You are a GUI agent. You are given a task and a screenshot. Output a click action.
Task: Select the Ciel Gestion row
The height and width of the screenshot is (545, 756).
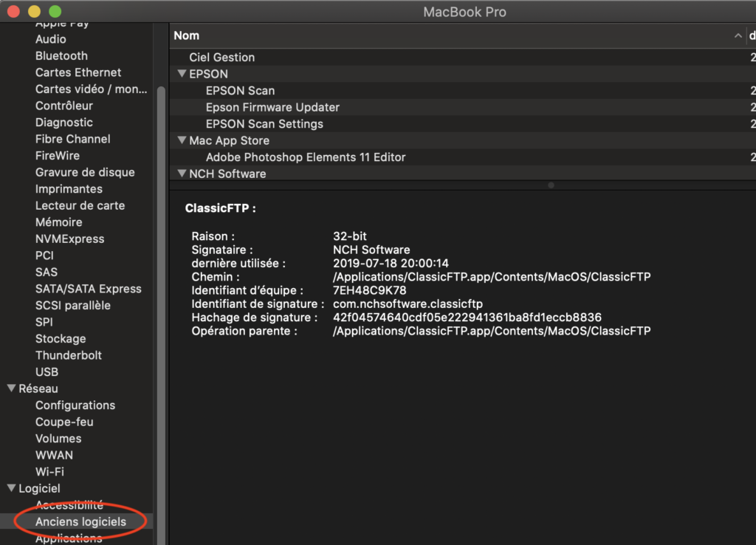463,57
